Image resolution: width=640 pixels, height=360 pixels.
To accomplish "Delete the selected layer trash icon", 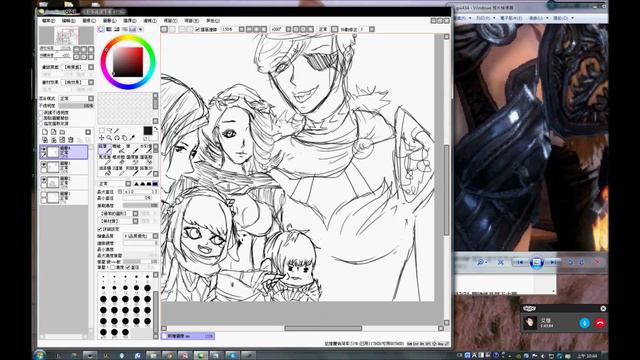I will 71,140.
